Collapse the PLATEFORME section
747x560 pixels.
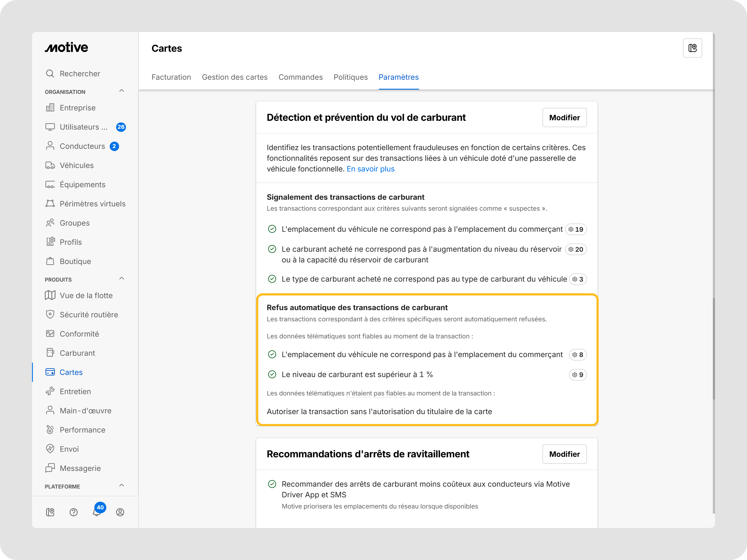[122, 485]
